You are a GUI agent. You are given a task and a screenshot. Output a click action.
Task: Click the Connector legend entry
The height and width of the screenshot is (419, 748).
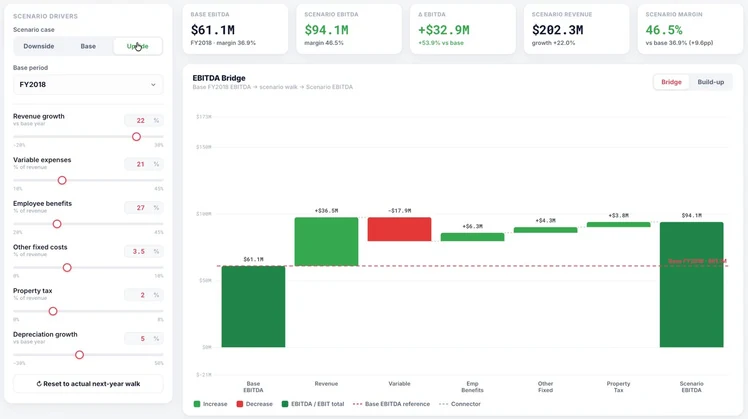[460, 404]
